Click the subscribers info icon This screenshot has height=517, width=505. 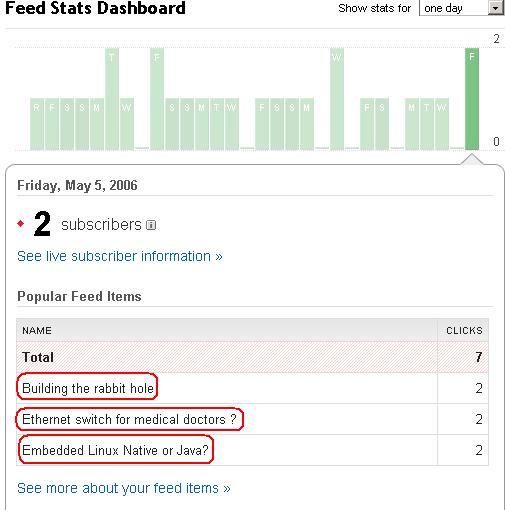[x=151, y=225]
